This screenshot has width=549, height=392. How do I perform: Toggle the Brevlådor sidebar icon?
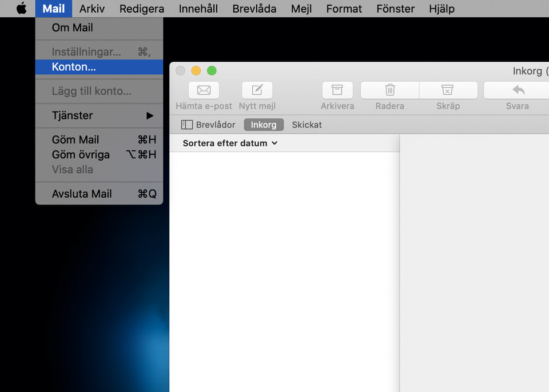click(186, 125)
